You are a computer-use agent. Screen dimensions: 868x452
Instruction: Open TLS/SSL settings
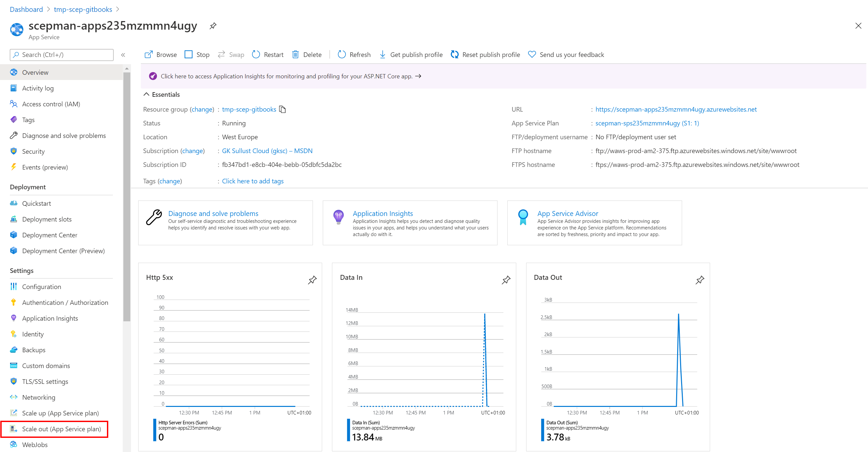point(61,382)
